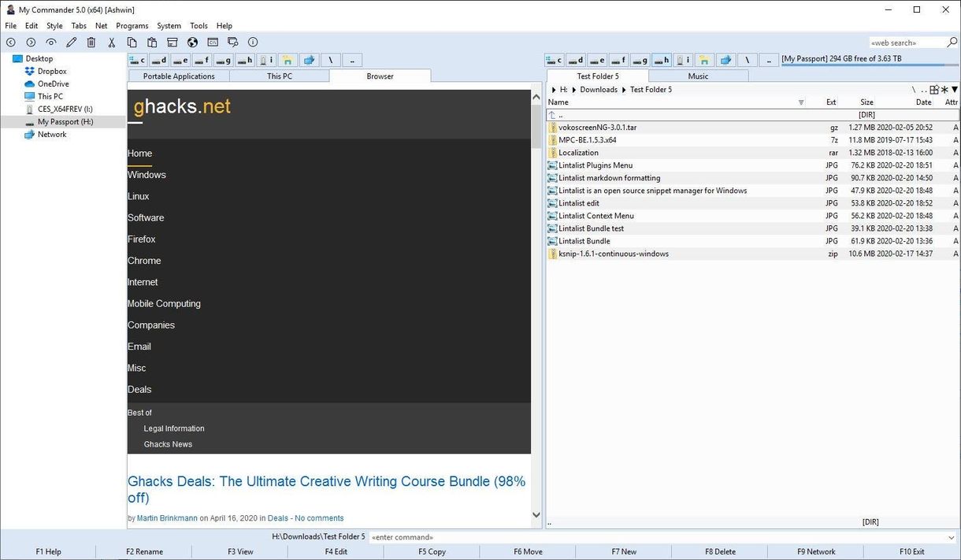This screenshot has height=560, width=961.
Task: Click the browser pane scroll down arrow
Action: point(536,515)
